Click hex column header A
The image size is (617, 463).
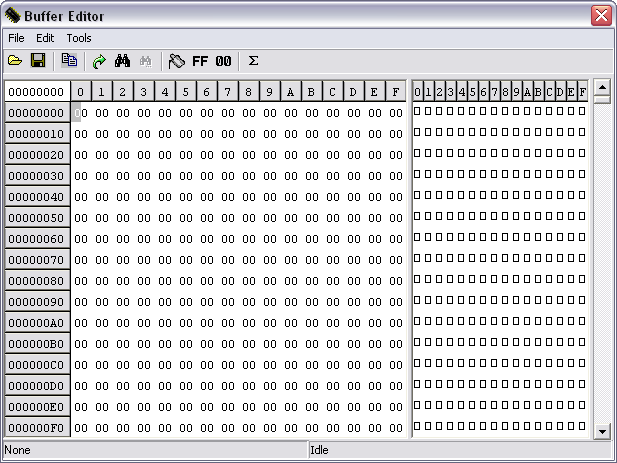click(290, 92)
